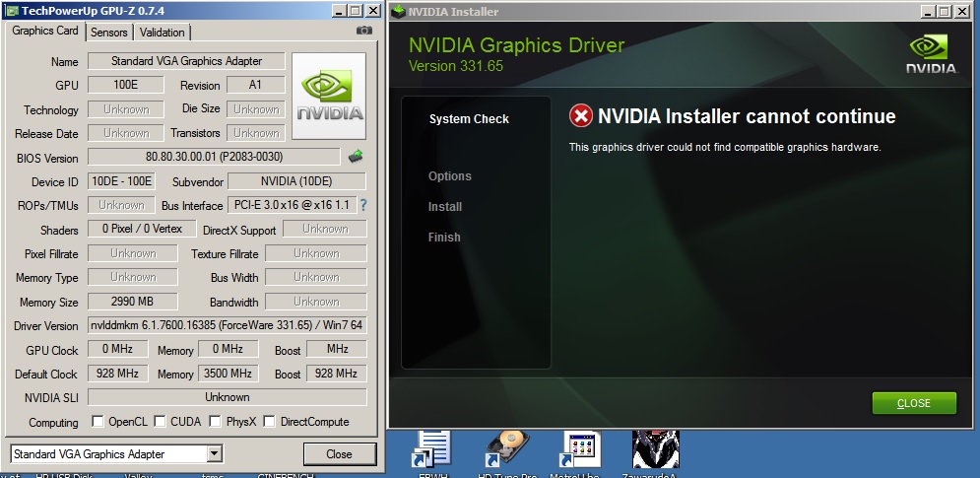Click the incompatible graphics hardware message
The image size is (980, 478).
(725, 148)
